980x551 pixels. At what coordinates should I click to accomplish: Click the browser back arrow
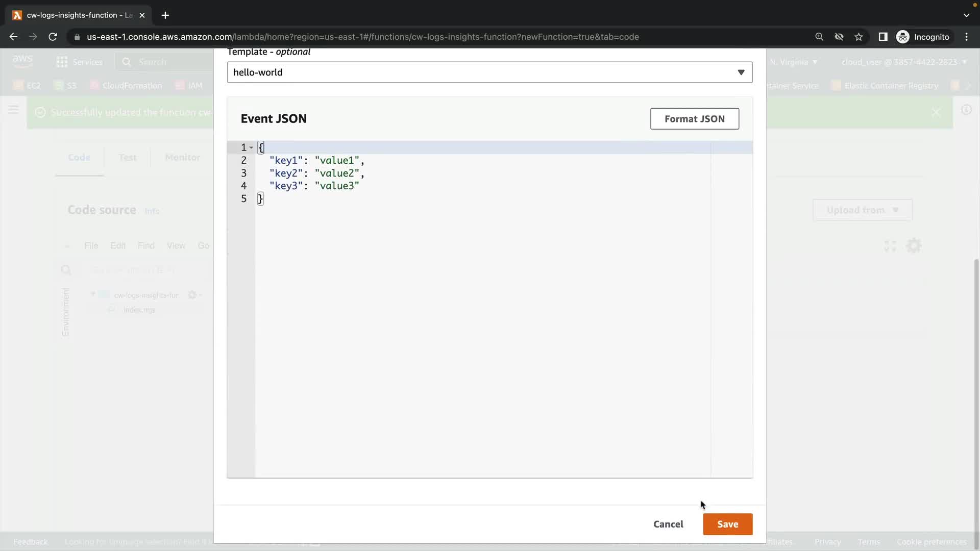click(13, 37)
